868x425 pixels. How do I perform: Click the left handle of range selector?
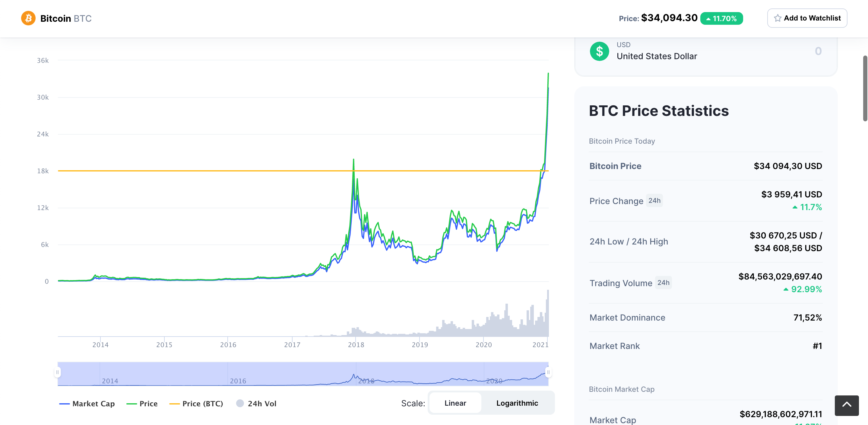pos(58,372)
